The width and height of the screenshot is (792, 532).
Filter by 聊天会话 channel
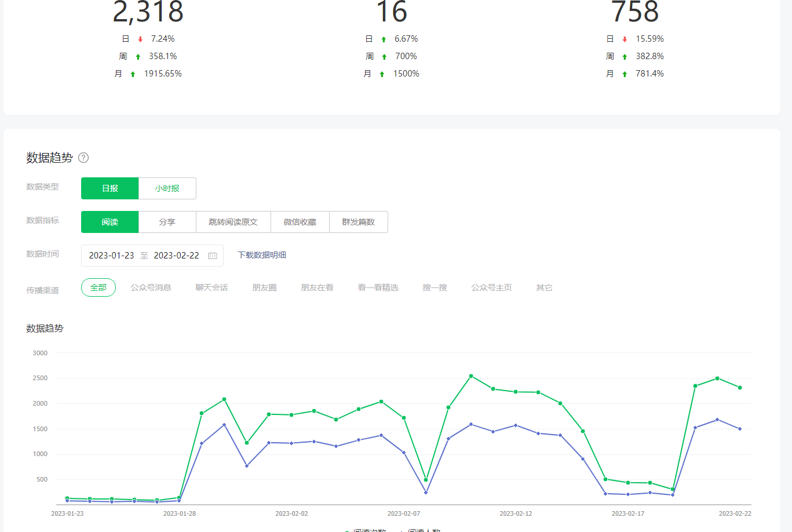click(x=211, y=287)
